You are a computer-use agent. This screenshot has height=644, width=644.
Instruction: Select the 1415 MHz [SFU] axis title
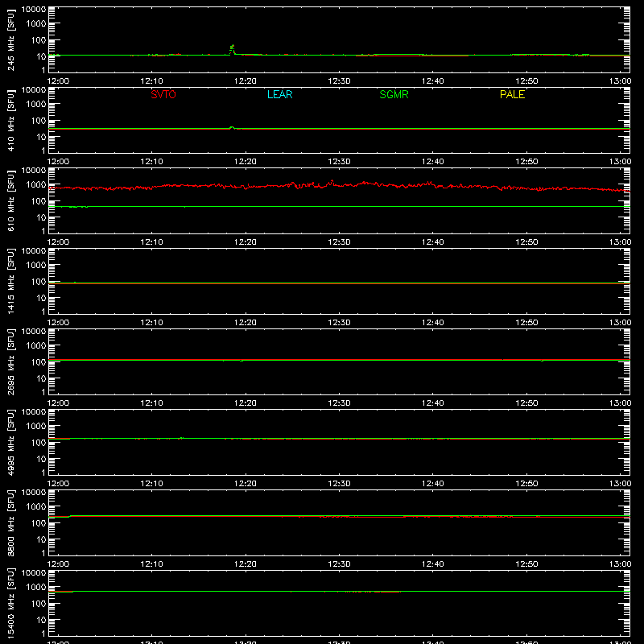pos(10,281)
